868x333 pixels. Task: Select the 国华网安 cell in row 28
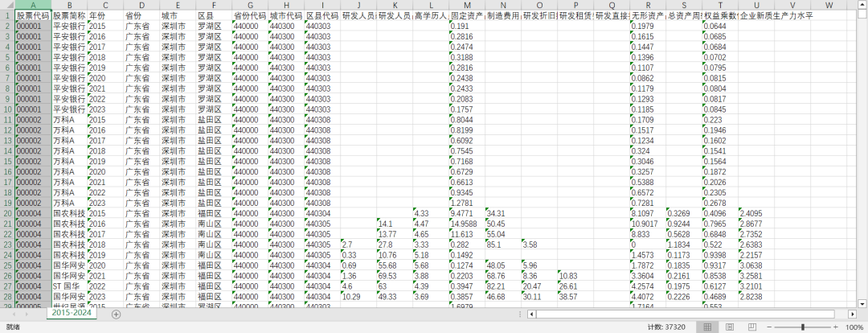click(69, 297)
